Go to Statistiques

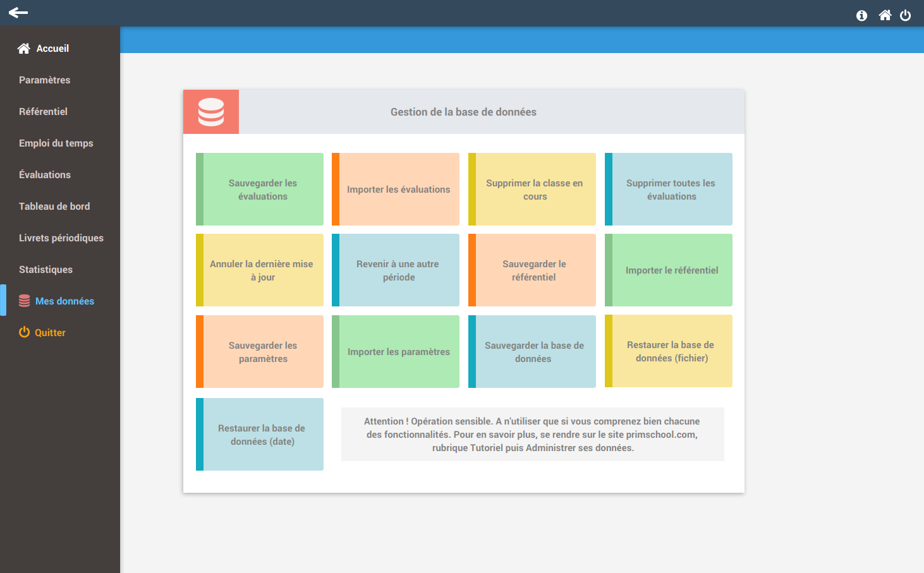pos(46,270)
